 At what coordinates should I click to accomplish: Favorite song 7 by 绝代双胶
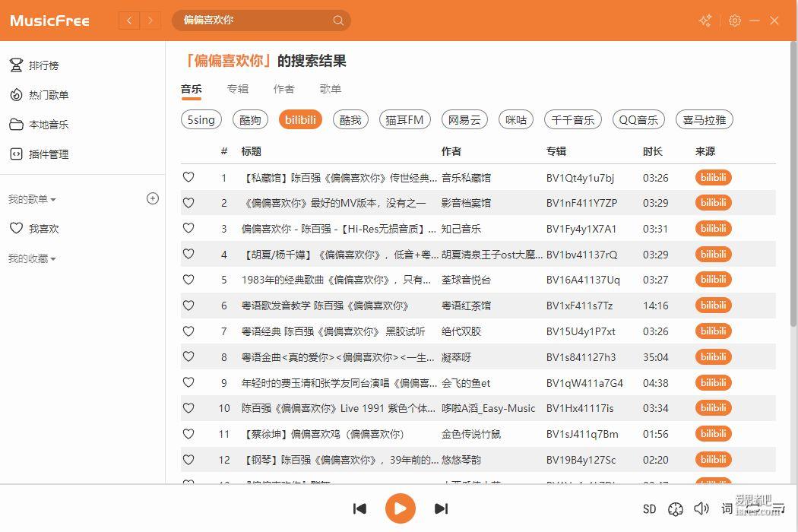pos(188,331)
